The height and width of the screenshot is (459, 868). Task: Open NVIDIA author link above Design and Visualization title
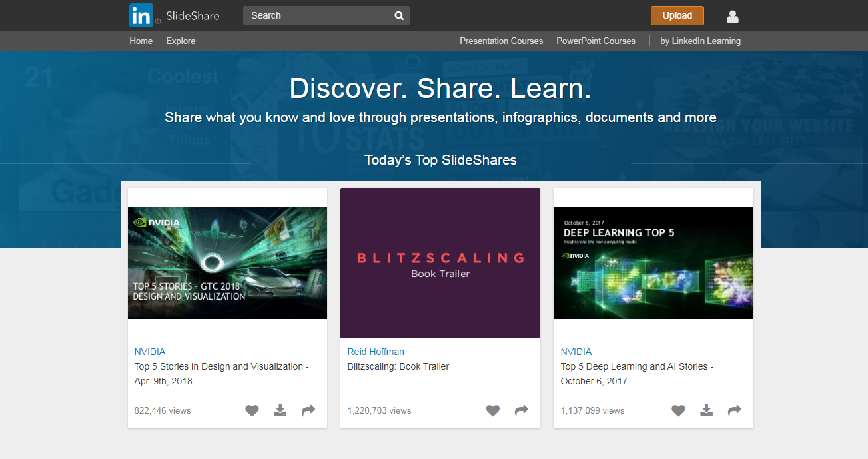[x=150, y=352]
